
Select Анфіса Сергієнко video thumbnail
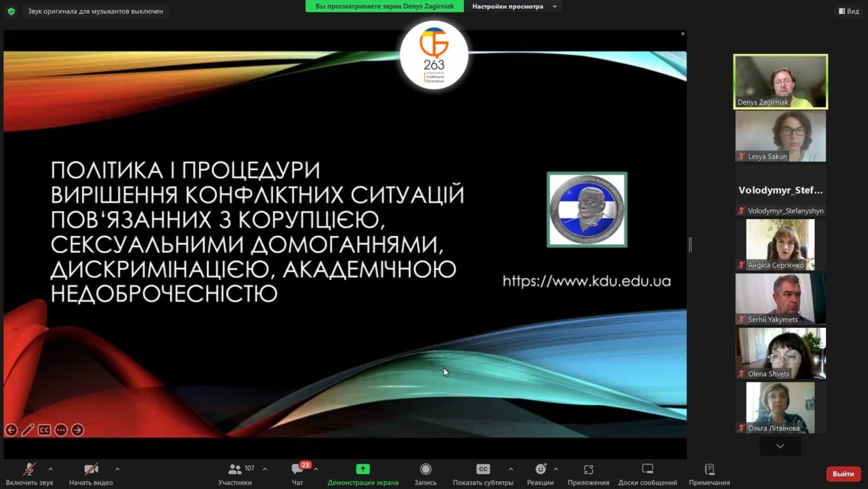tap(781, 244)
